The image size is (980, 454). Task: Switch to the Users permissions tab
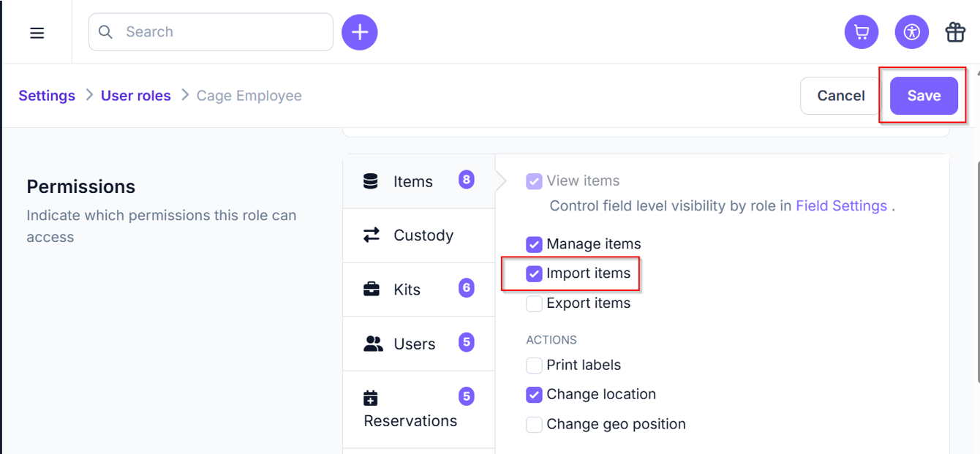(x=419, y=344)
